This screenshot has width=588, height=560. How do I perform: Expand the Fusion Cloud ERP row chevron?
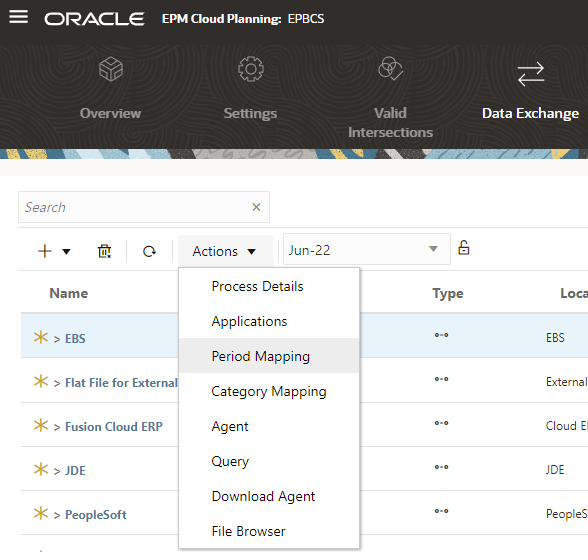pyautogui.click(x=57, y=427)
